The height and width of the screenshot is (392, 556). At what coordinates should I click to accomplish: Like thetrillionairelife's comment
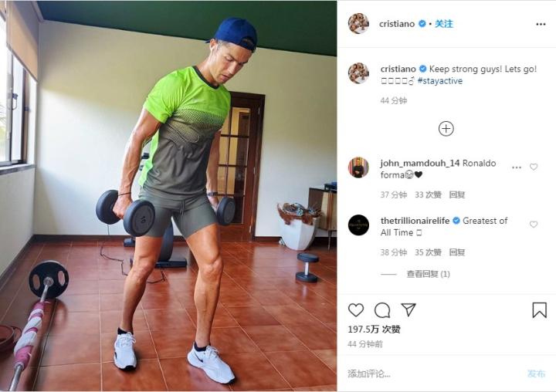tap(534, 225)
